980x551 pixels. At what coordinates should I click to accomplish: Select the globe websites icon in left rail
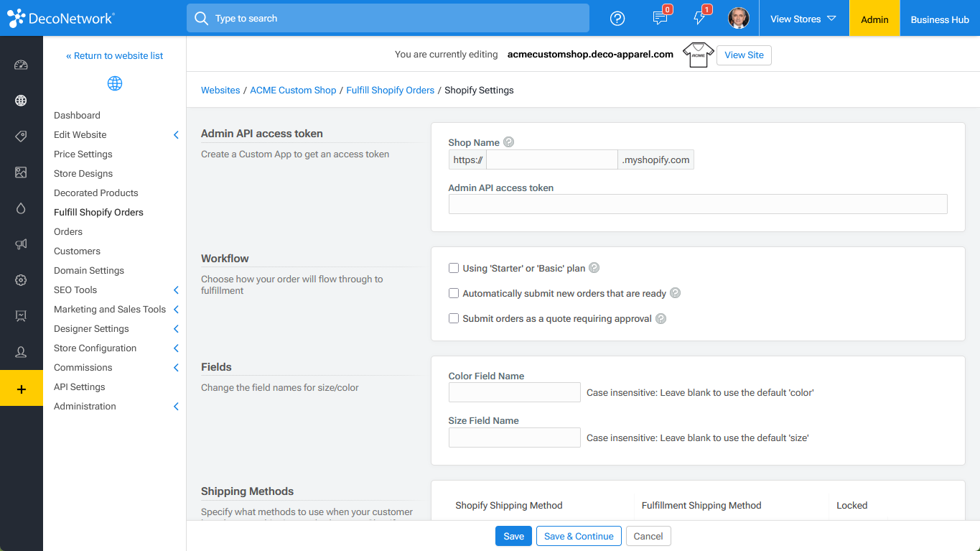point(21,101)
